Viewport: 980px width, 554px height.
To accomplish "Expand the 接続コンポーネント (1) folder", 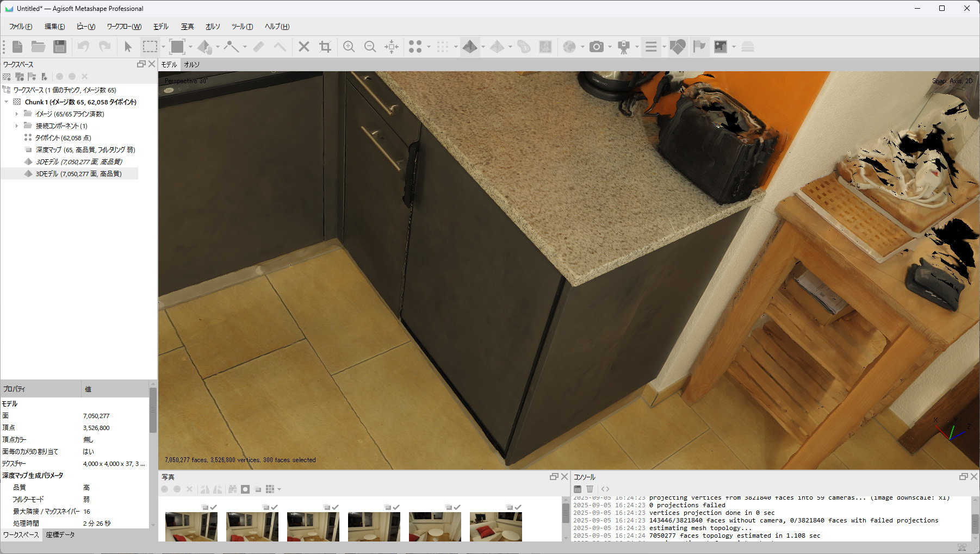I will click(x=17, y=126).
